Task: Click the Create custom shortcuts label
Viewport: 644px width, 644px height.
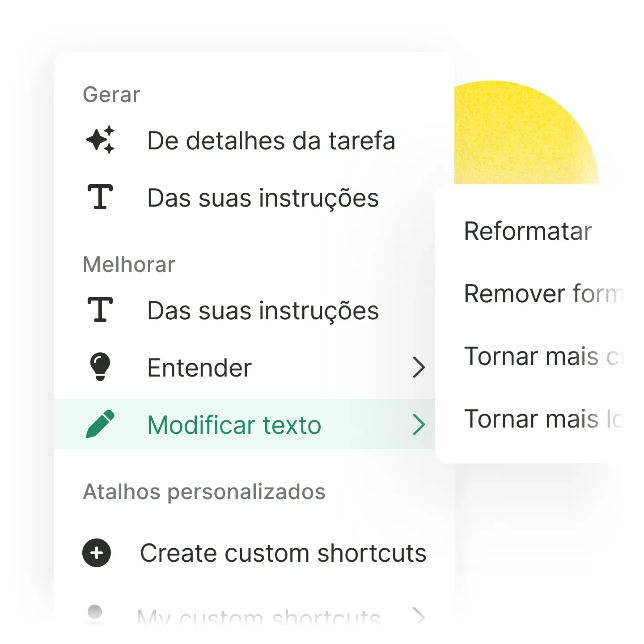Action: [283, 553]
